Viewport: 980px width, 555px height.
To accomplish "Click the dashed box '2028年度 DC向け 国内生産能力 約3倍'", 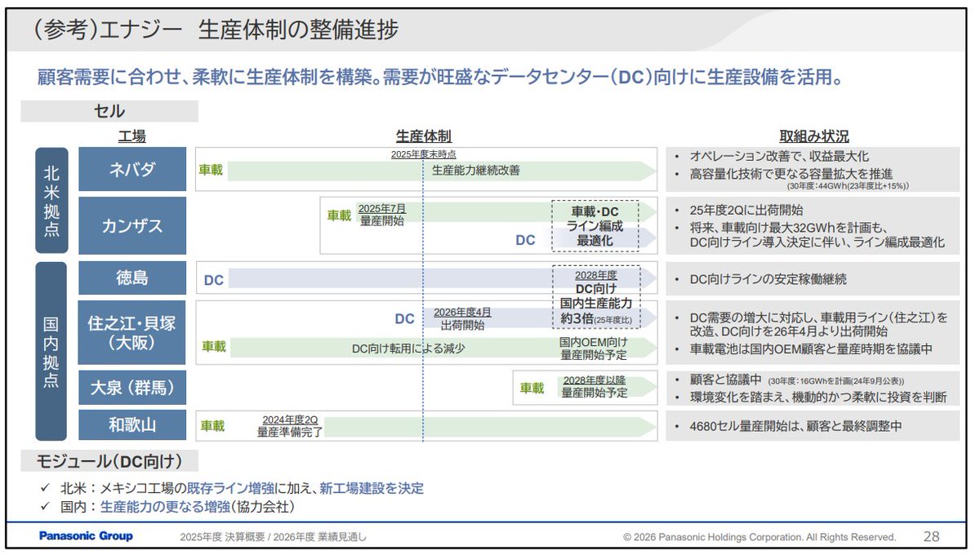I will tap(596, 296).
